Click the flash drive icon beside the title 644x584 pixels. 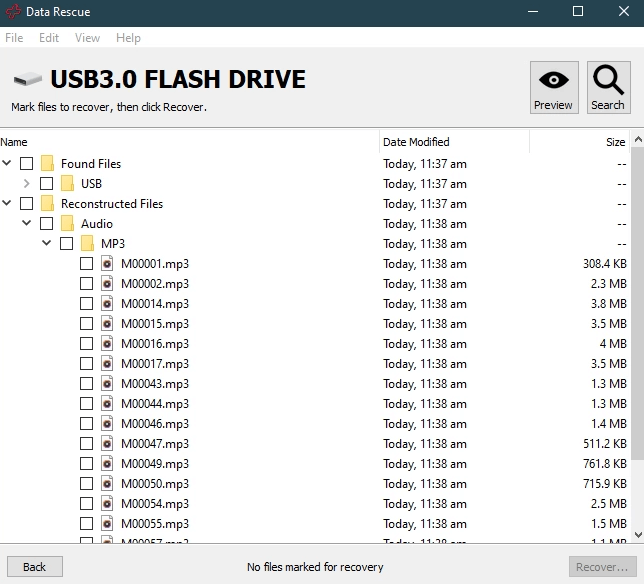coord(28,78)
